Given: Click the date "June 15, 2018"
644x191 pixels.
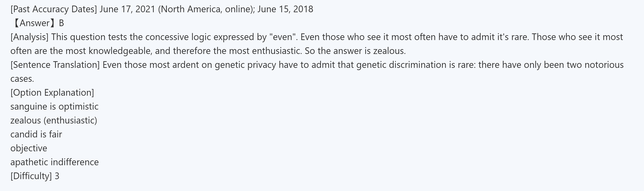Looking at the screenshot, I should tap(285, 9).
